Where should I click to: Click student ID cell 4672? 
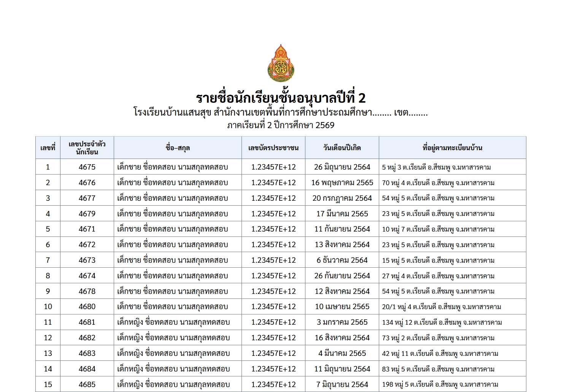tap(87, 244)
